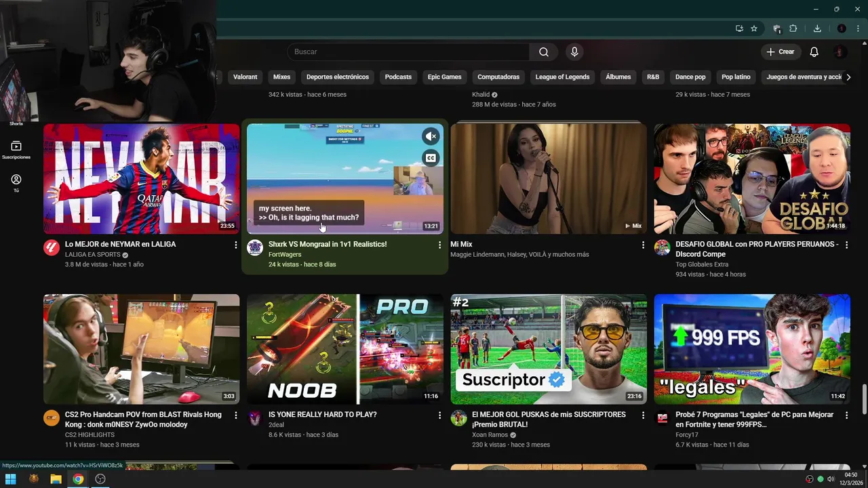Select the Álbumes chip
Viewport: 868px width, 488px height.
[x=618, y=77]
